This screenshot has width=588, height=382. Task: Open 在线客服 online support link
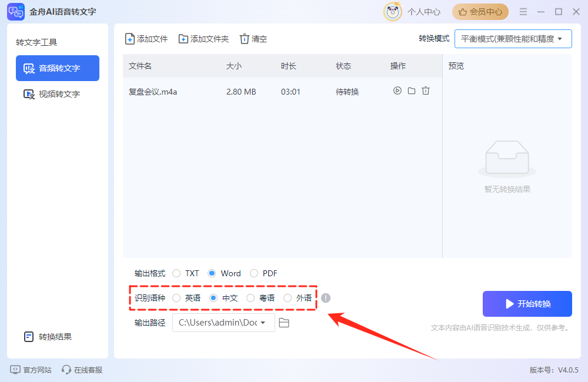(x=82, y=370)
